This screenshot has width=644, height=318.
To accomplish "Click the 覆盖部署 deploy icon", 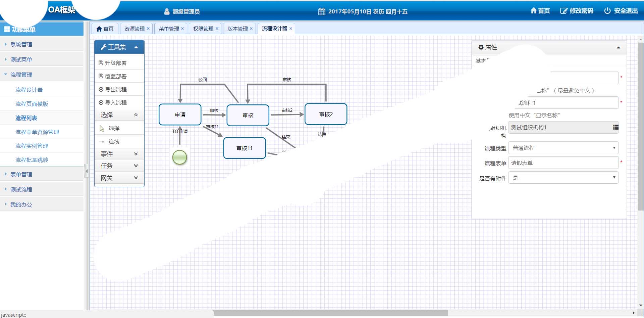I will tap(101, 76).
